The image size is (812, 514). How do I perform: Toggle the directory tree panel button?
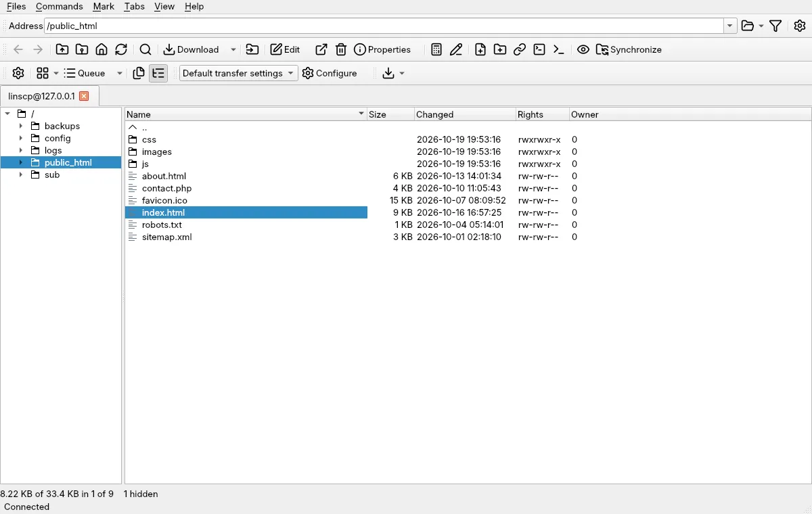pos(158,73)
